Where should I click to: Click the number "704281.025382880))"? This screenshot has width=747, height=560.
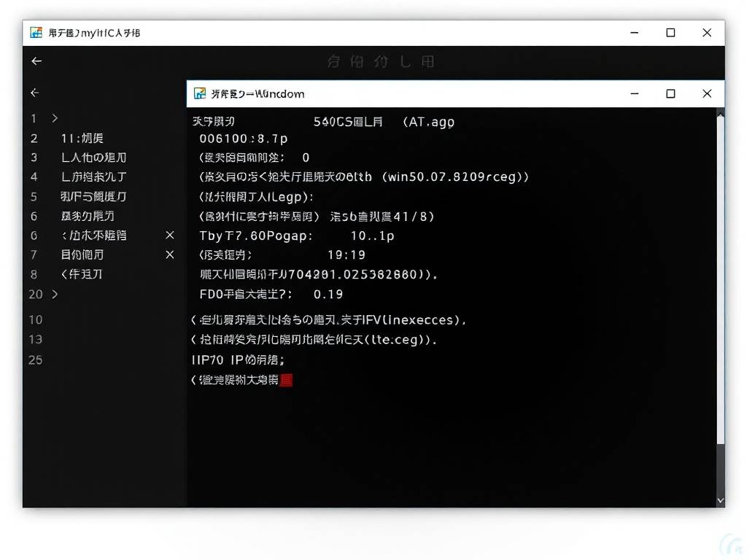pos(363,275)
